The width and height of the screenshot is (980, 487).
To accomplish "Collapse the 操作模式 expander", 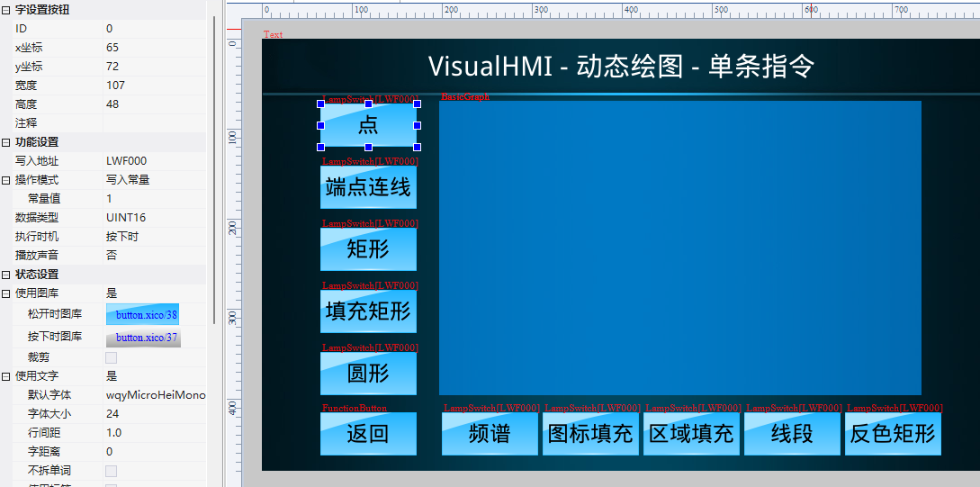I will point(5,180).
